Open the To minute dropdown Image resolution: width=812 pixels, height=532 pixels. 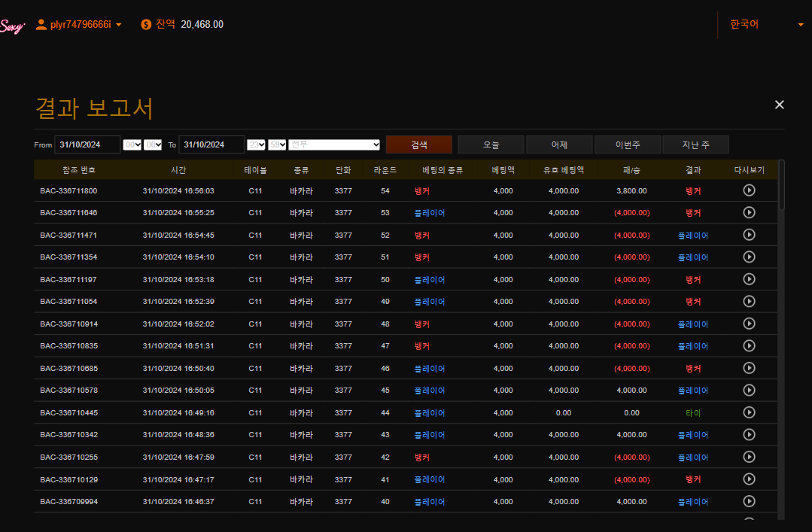(x=277, y=144)
